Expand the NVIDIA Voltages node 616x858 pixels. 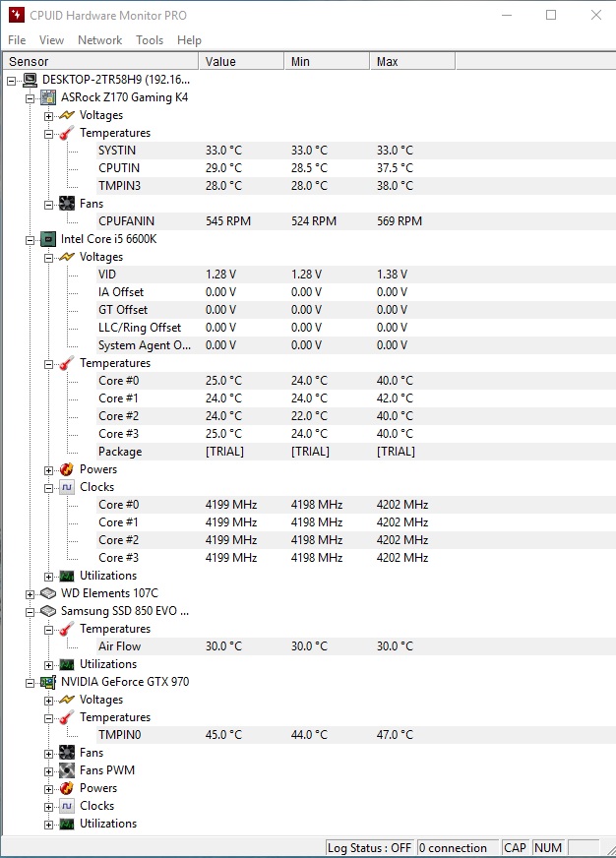[48, 701]
